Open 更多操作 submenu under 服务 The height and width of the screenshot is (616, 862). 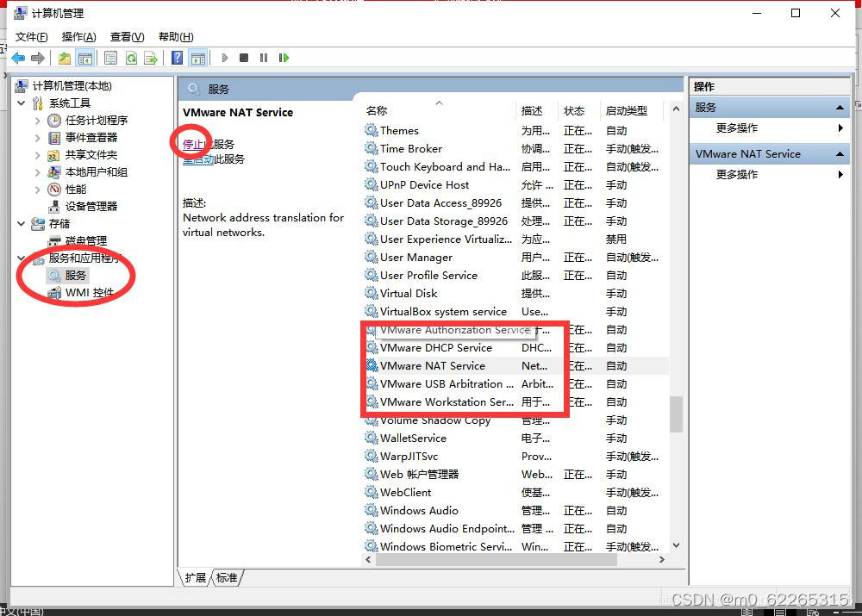tap(769, 128)
